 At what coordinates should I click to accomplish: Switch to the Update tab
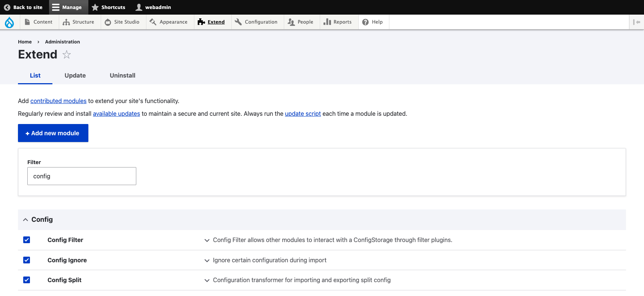click(x=75, y=75)
